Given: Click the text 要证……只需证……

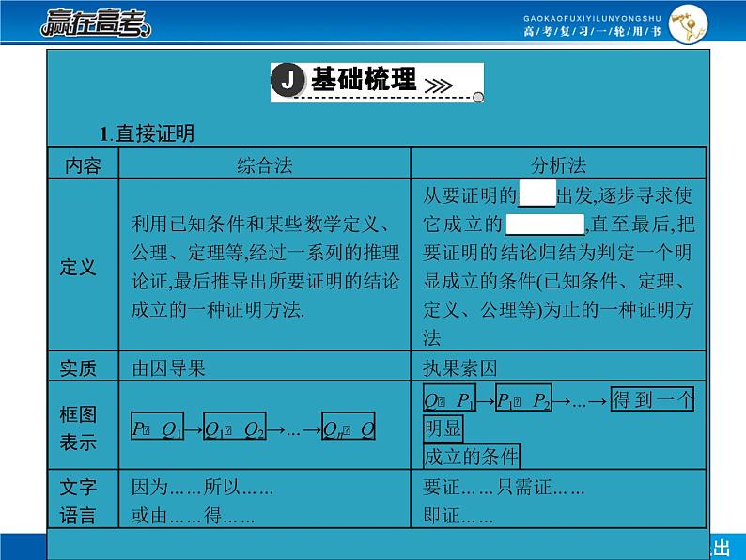Looking at the screenshot, I should [x=504, y=488].
